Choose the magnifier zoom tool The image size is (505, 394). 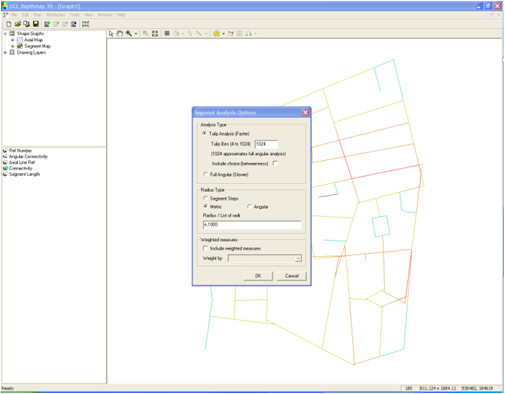tap(129, 34)
